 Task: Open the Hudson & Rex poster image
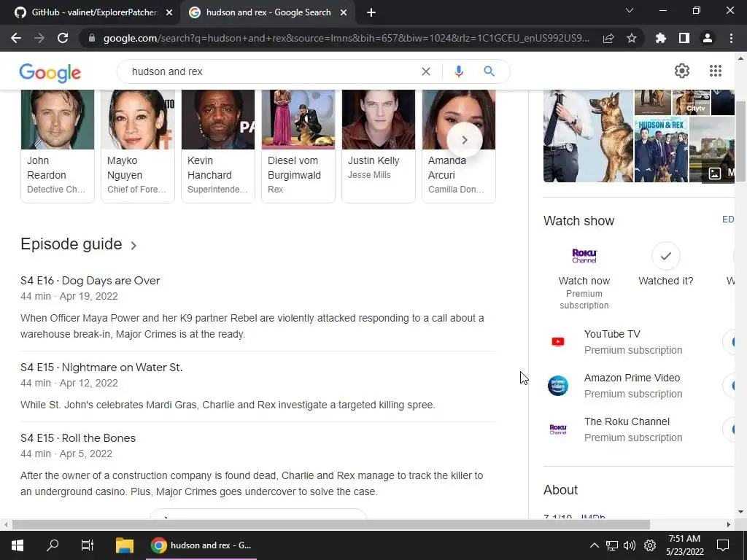coord(661,150)
